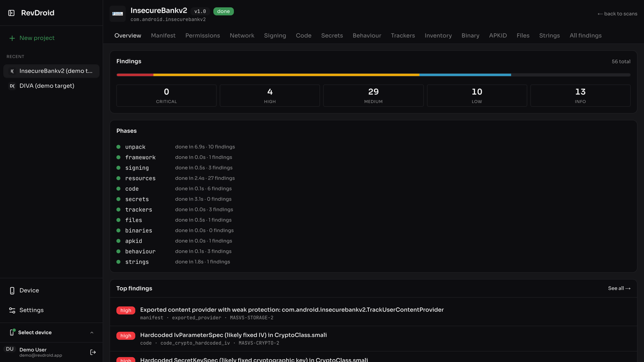Click high badge on IvParameterSpec finding
The image size is (644, 362).
pyautogui.click(x=126, y=336)
